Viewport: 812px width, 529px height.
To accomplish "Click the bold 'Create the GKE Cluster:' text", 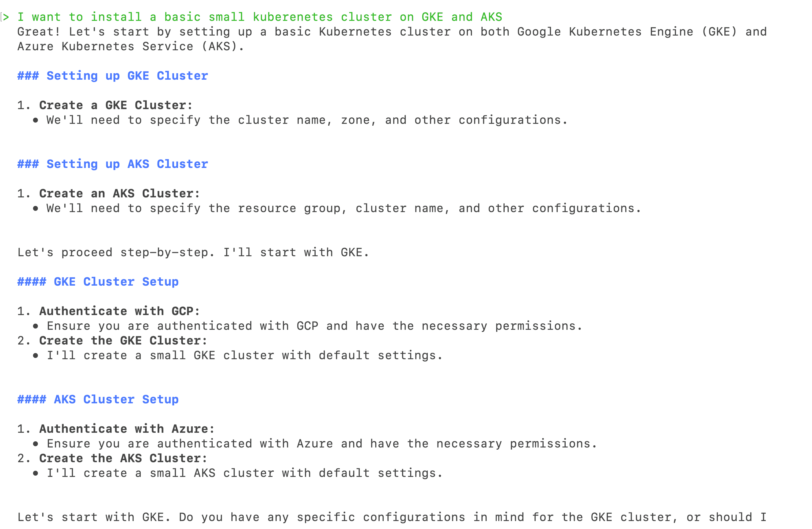I will click(x=123, y=341).
